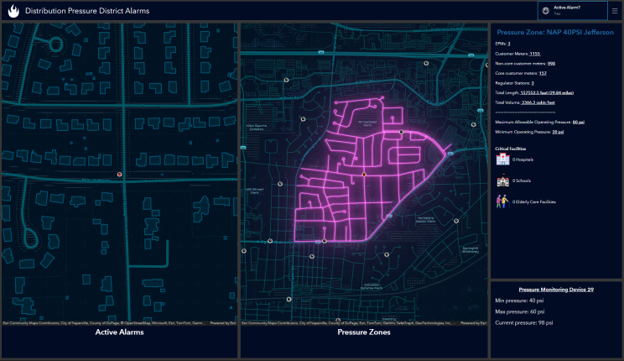Click Powered by Esri on Active Alarms map
Viewport: 624px width, 361px height.
pyautogui.click(x=223, y=323)
